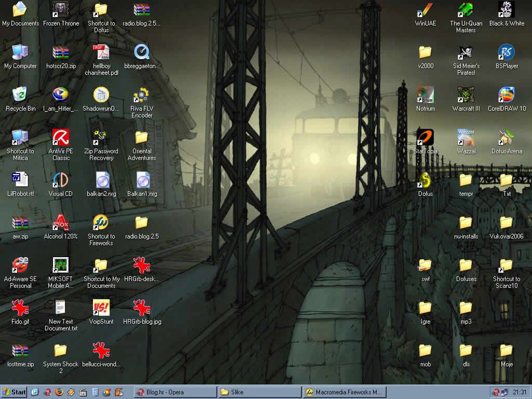Image resolution: width=532 pixels, height=399 pixels.
Task: Click the Start button
Action: pos(14,392)
